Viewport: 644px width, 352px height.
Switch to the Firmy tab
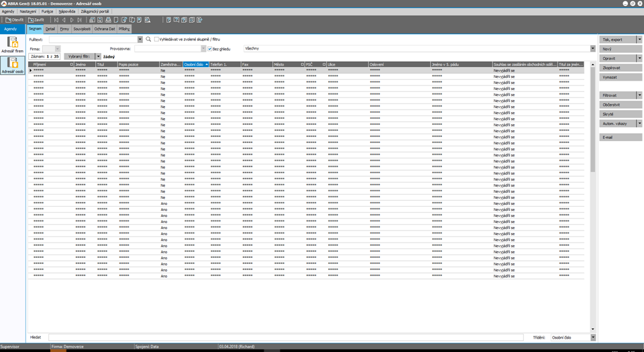click(x=64, y=29)
